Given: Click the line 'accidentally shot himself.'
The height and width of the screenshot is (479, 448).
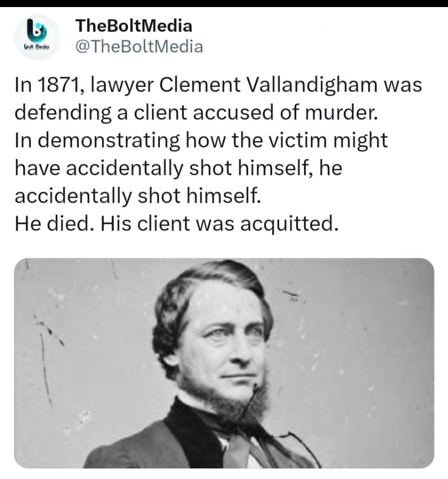Looking at the screenshot, I should pyautogui.click(x=138, y=196).
